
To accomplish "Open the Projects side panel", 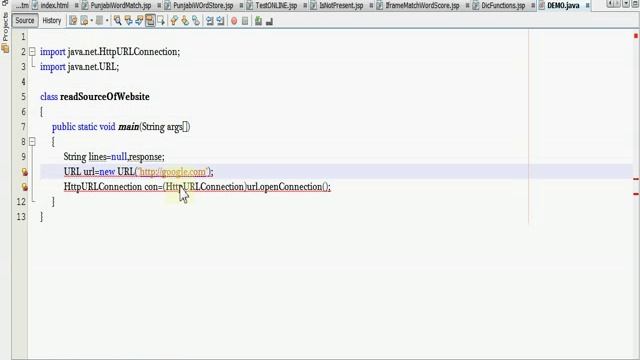I will [x=5, y=33].
